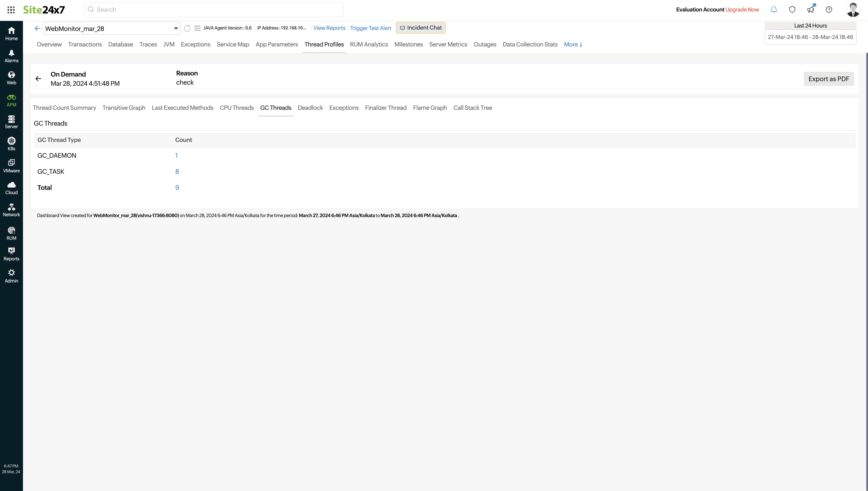Viewport: 868px width, 491px height.
Task: Expand the More tabs dropdown
Action: pyautogui.click(x=573, y=44)
